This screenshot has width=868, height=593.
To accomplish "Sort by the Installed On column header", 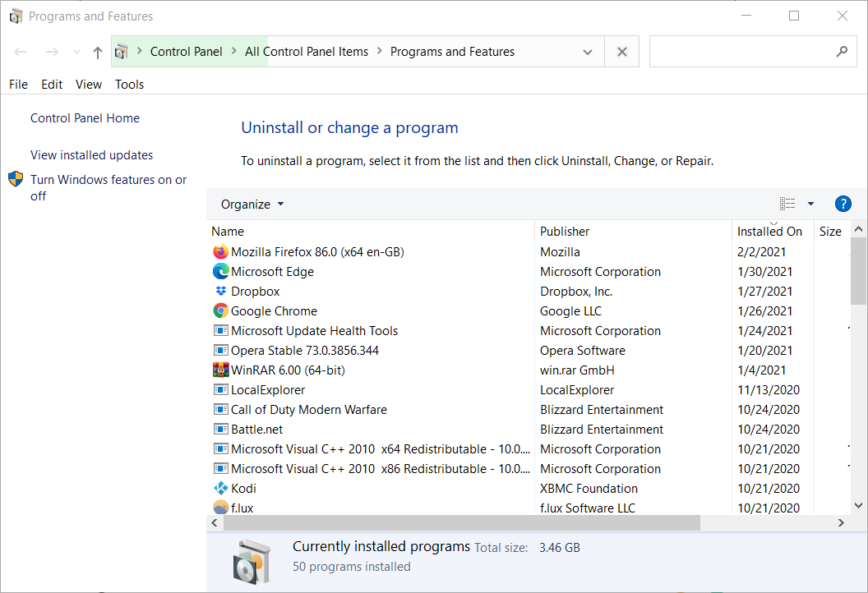I will (773, 232).
